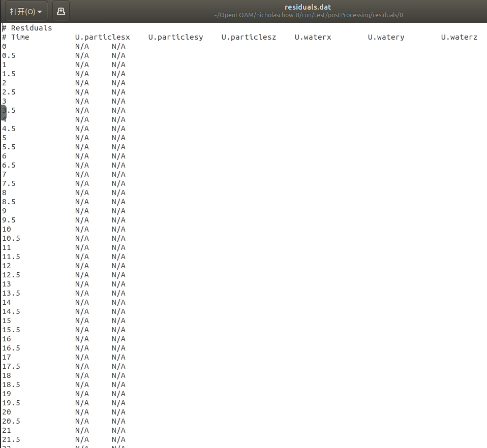Screen dimensions: 487x448
Task: Click first N/A in the 15.5 row
Action: (82, 330)
